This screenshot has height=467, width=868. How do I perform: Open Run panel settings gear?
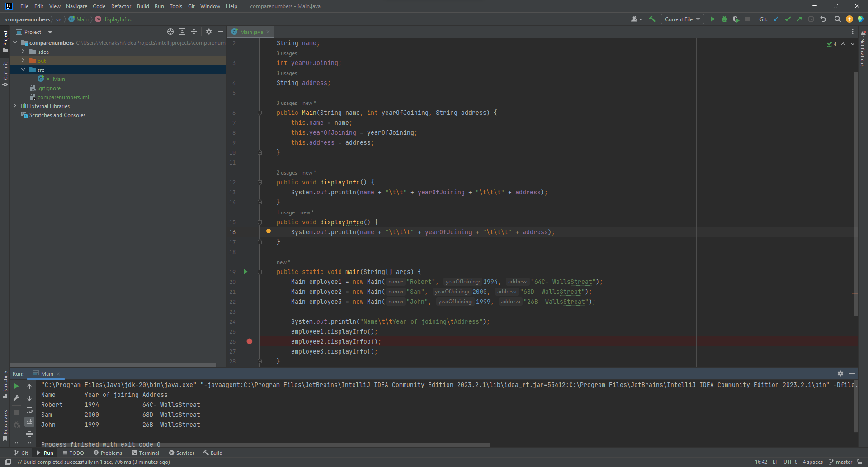(840, 373)
